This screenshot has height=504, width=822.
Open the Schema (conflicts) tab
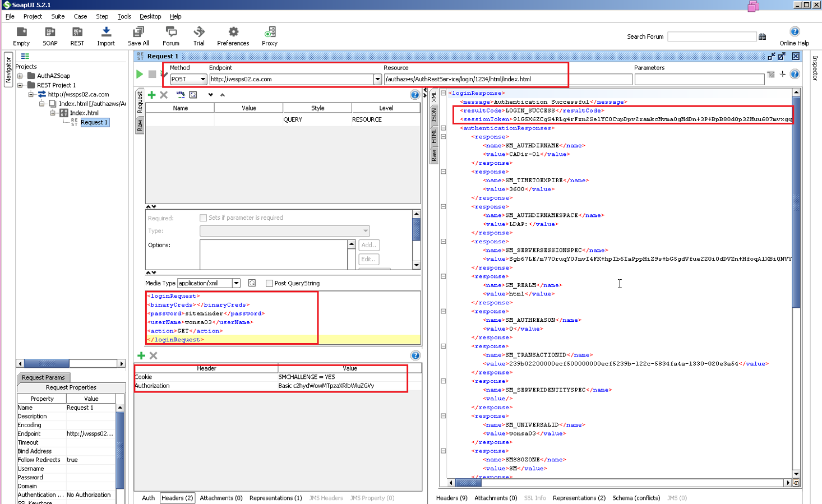click(x=636, y=498)
